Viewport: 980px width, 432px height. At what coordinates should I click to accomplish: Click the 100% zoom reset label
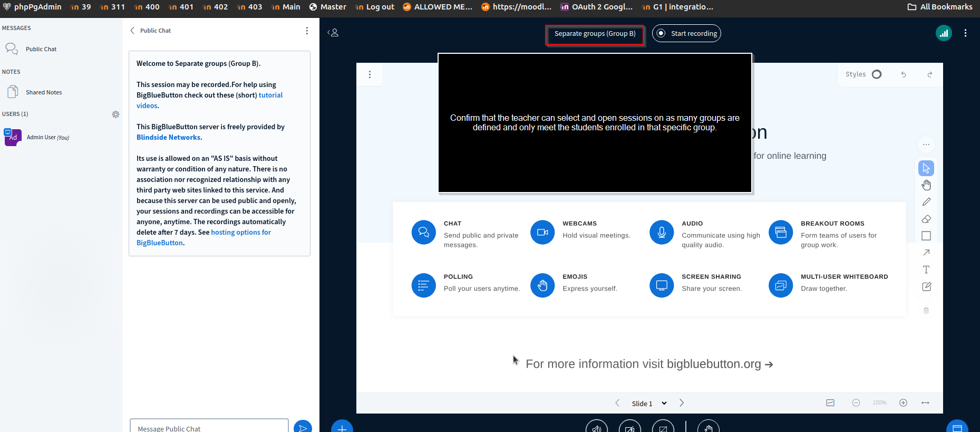coord(879,403)
